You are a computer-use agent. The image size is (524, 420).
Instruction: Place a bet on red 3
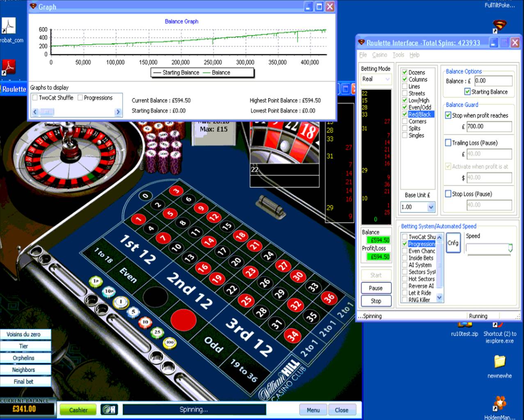[x=176, y=191]
